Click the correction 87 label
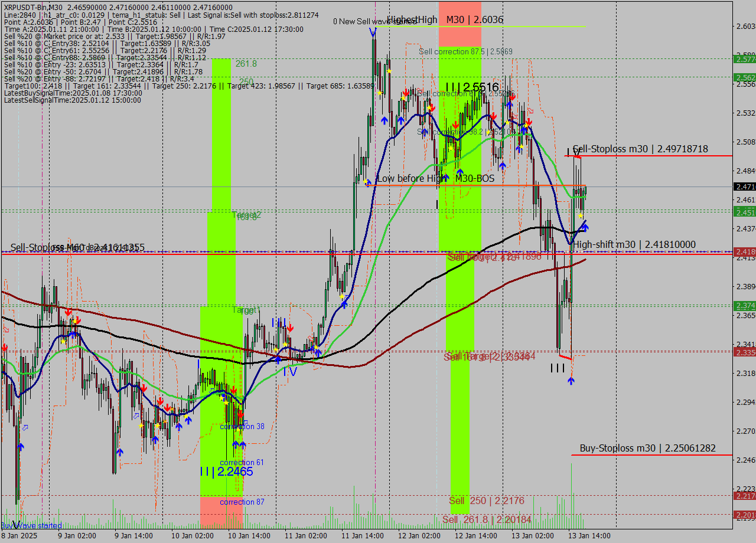The image size is (756, 543). click(242, 502)
